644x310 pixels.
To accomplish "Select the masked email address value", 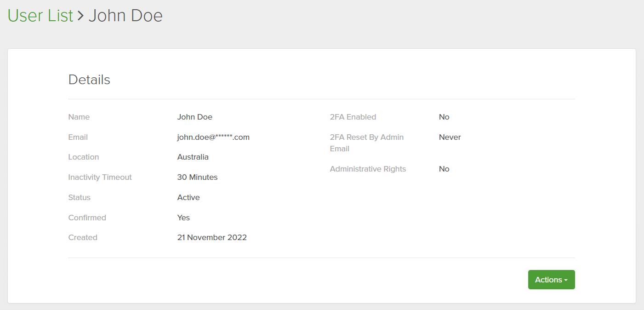I will 213,137.
